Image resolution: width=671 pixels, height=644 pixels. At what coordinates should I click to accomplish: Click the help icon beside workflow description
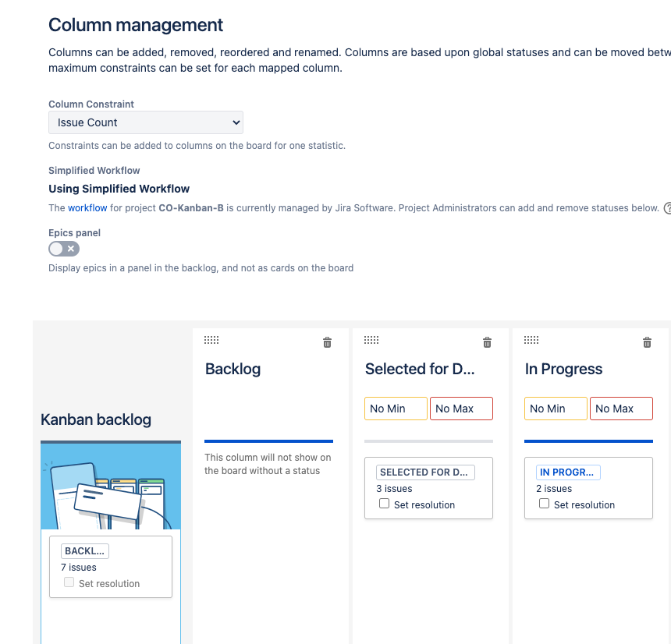pos(667,208)
